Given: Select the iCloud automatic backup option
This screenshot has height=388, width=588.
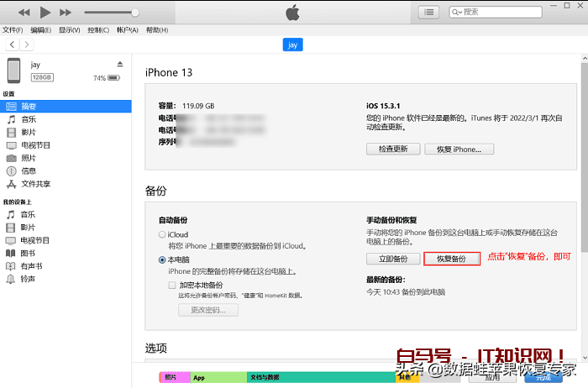Looking at the screenshot, I should click(162, 235).
